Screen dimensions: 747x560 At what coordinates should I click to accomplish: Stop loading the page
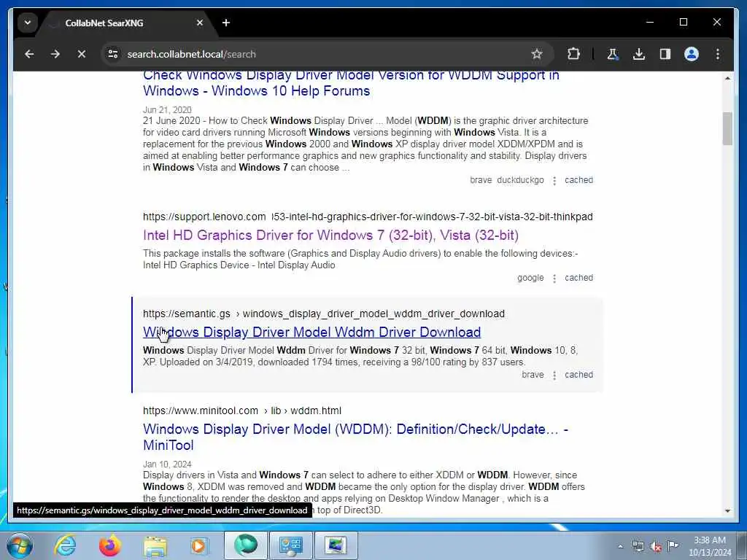82,54
